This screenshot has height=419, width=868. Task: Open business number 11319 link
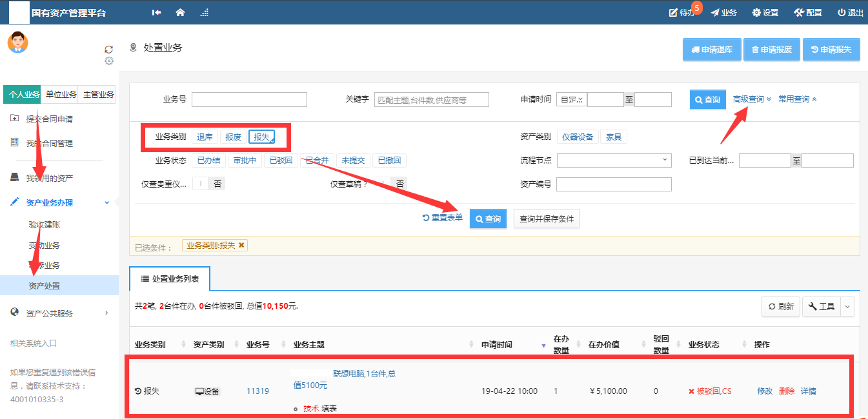pyautogui.click(x=257, y=391)
